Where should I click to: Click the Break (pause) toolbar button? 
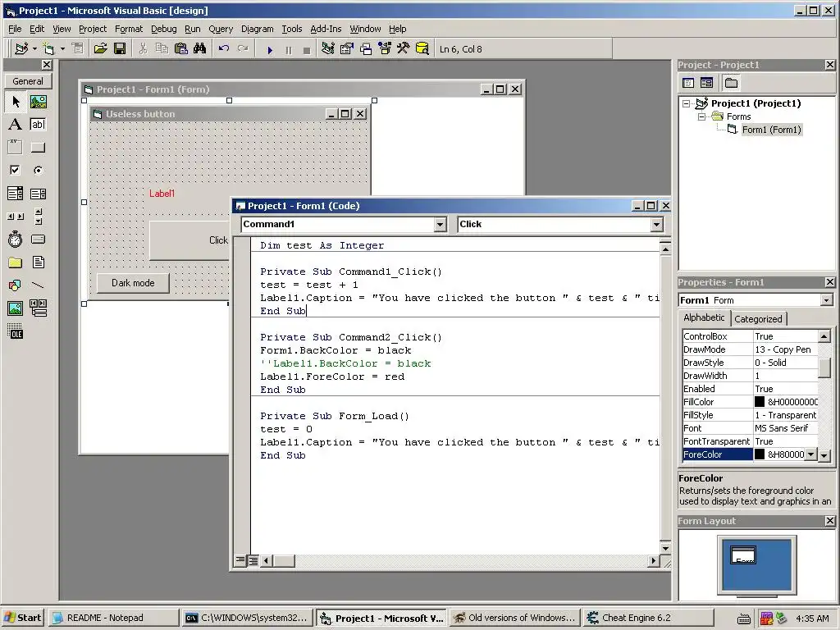(289, 50)
